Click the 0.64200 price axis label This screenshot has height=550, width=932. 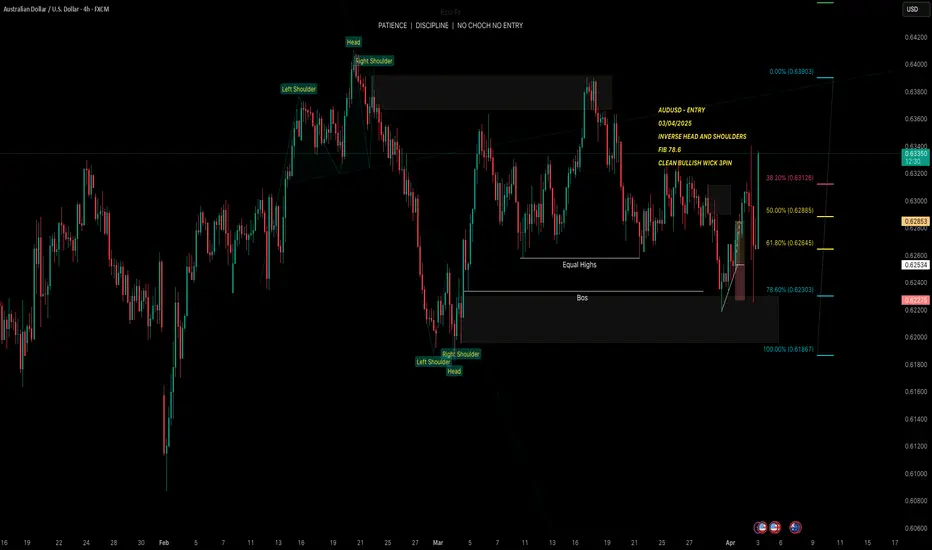point(915,37)
